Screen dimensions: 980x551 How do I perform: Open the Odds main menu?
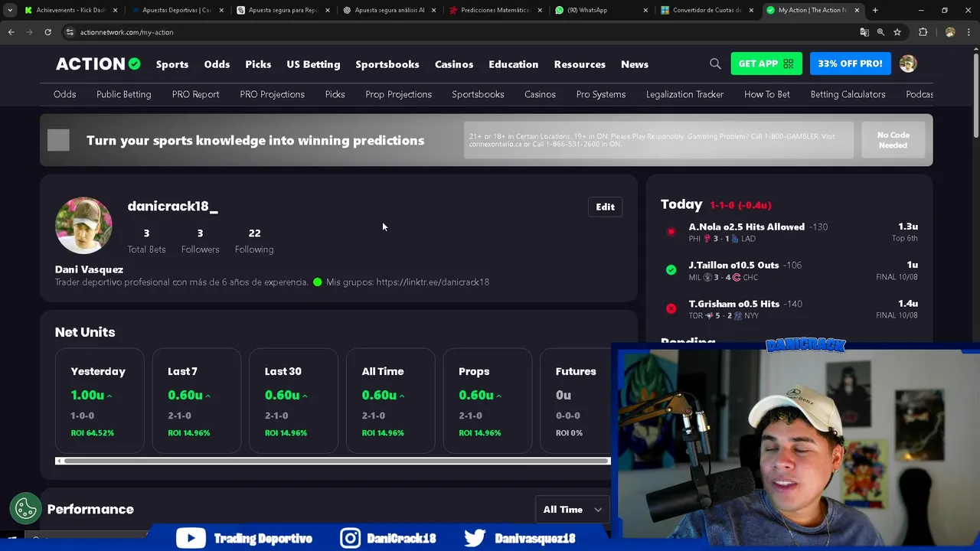[217, 64]
